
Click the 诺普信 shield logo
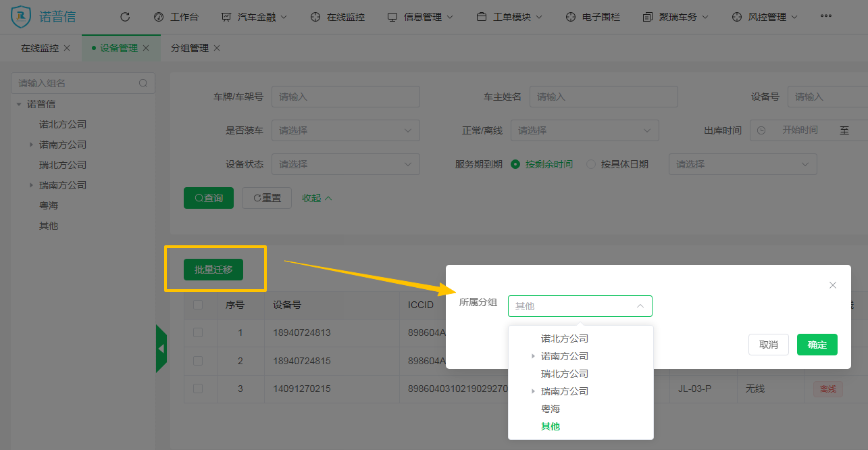[x=22, y=16]
